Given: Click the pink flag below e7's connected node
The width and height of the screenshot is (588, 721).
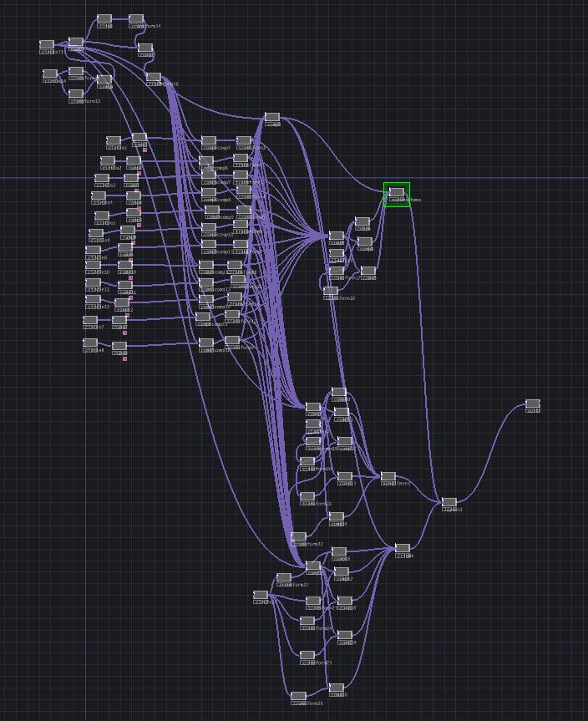Looking at the screenshot, I should (124, 333).
